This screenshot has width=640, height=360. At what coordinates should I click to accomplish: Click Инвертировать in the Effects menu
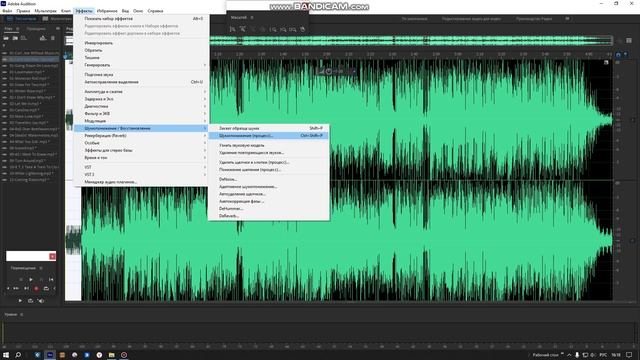click(141, 43)
